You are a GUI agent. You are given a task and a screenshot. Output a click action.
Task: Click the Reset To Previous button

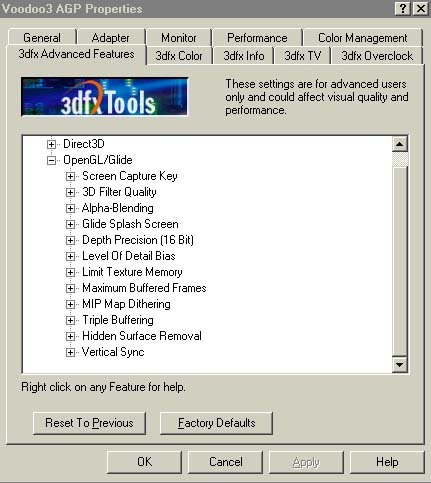(x=89, y=423)
